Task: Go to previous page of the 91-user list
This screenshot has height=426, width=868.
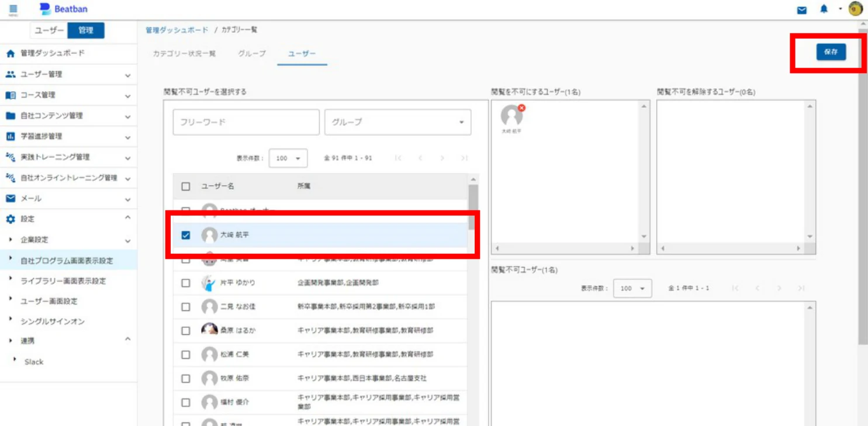Action: (420, 158)
